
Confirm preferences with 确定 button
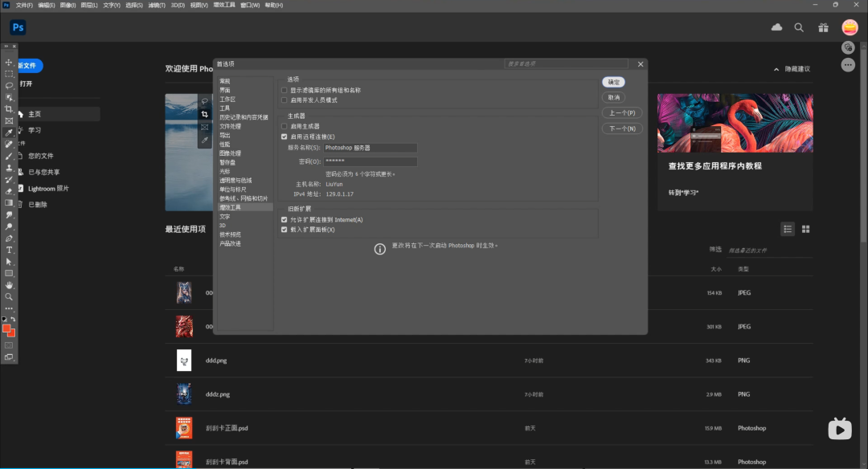tap(613, 82)
